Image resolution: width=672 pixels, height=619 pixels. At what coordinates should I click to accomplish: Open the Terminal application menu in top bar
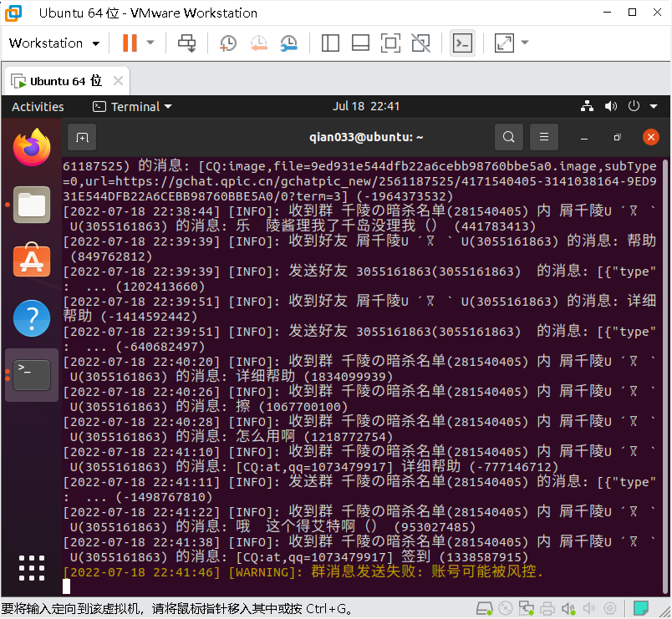[x=132, y=107]
